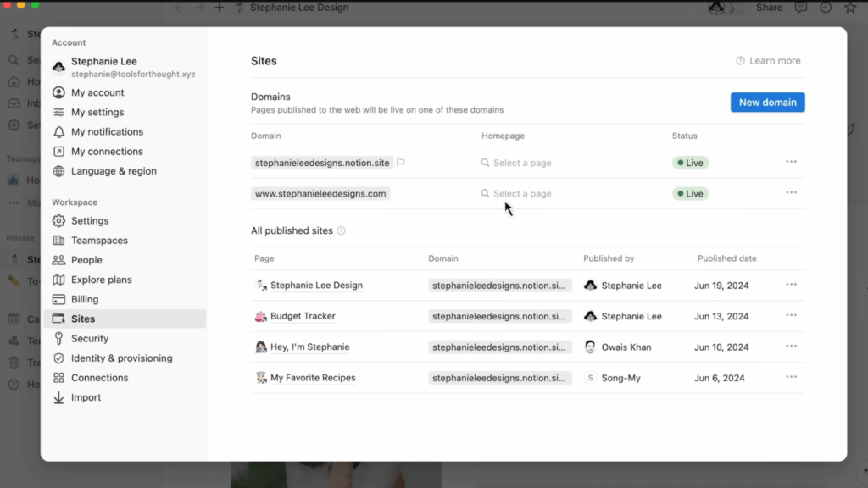The width and height of the screenshot is (868, 488).
Task: Select a homepage for www.stephanieleedesigns.com
Action: click(x=521, y=194)
